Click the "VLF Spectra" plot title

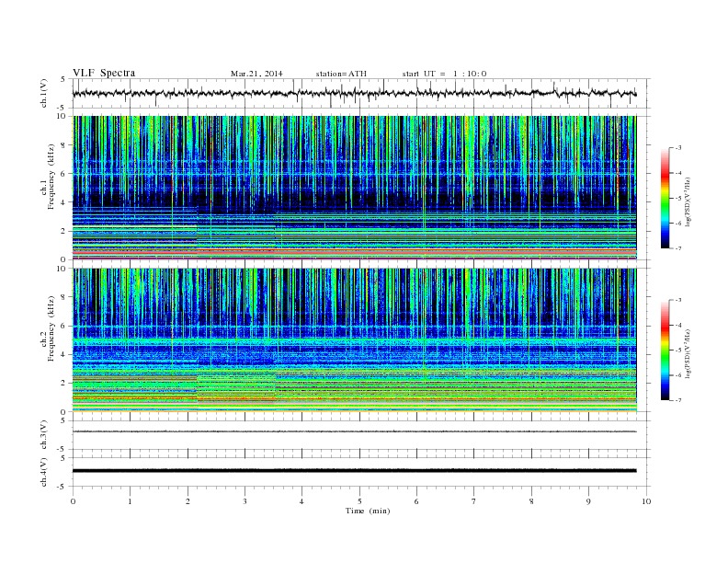coord(104,73)
